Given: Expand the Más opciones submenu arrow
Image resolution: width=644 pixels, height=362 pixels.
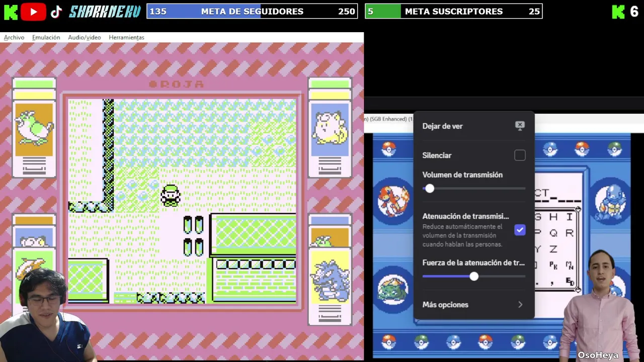Looking at the screenshot, I should (x=520, y=305).
